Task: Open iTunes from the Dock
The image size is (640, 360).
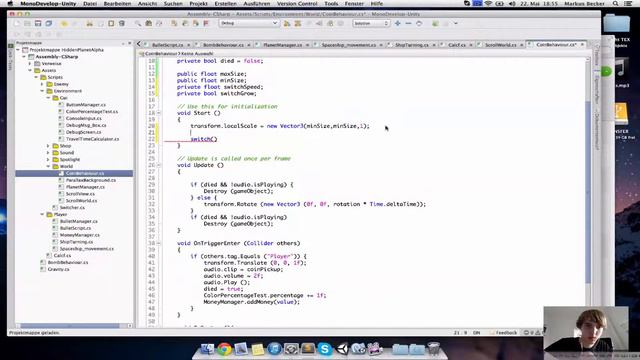Action: click(274, 349)
